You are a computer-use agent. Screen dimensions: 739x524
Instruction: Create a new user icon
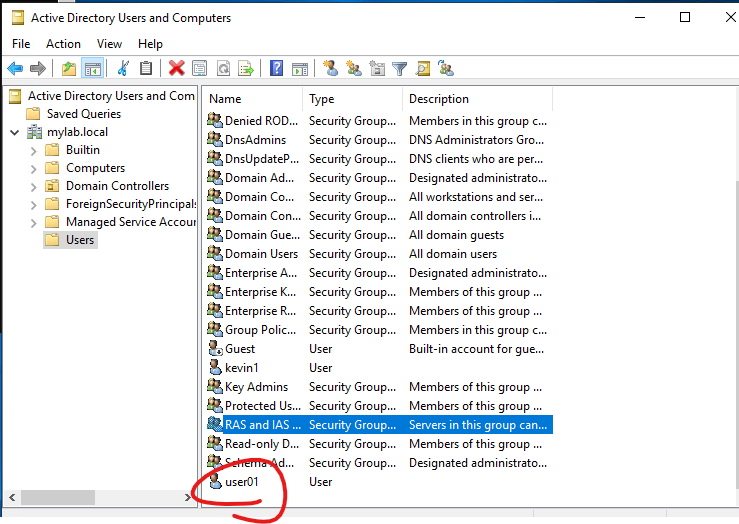[330, 69]
